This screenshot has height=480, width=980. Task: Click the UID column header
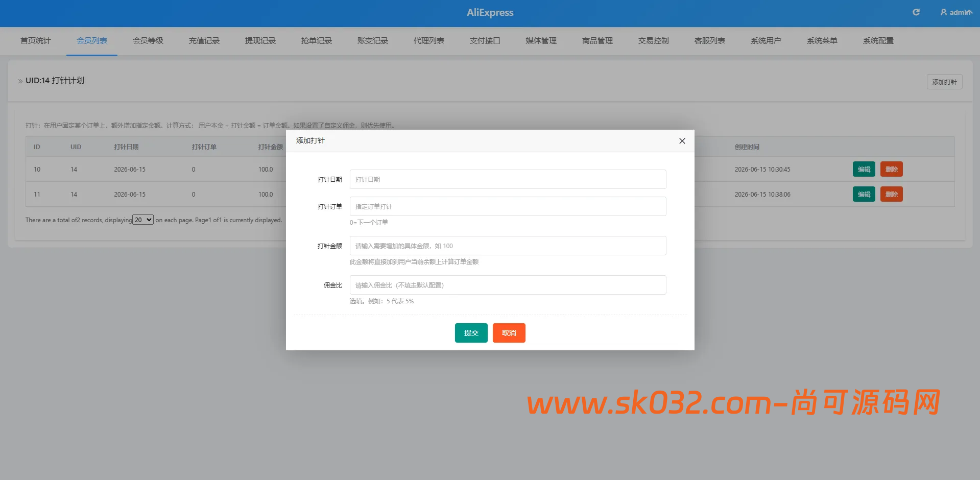[x=76, y=147]
